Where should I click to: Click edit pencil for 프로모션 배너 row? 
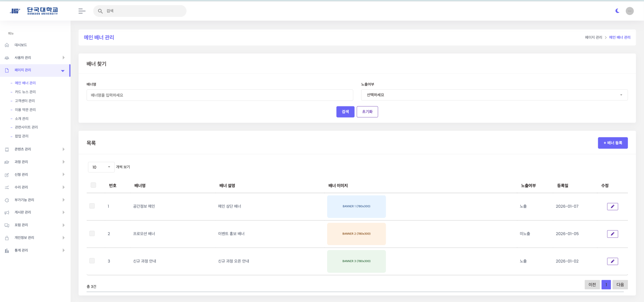(x=612, y=234)
